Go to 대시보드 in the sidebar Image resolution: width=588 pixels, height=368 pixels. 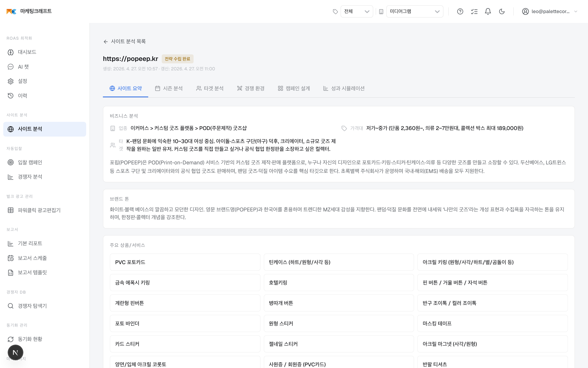(45, 52)
